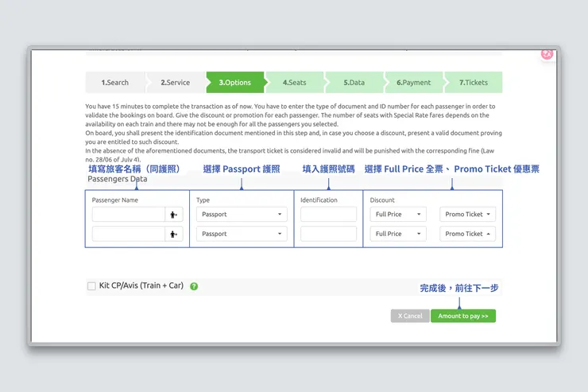Click the Identification column label
Screen dimensions: 588x392
(319, 200)
